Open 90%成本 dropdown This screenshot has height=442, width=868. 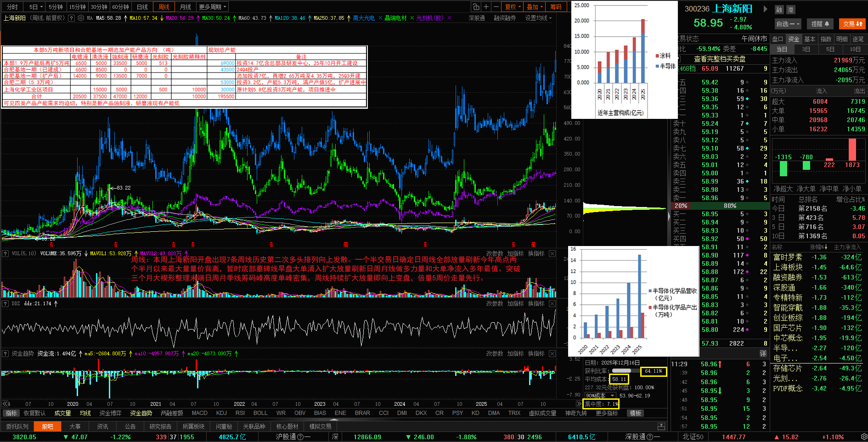(x=600, y=396)
